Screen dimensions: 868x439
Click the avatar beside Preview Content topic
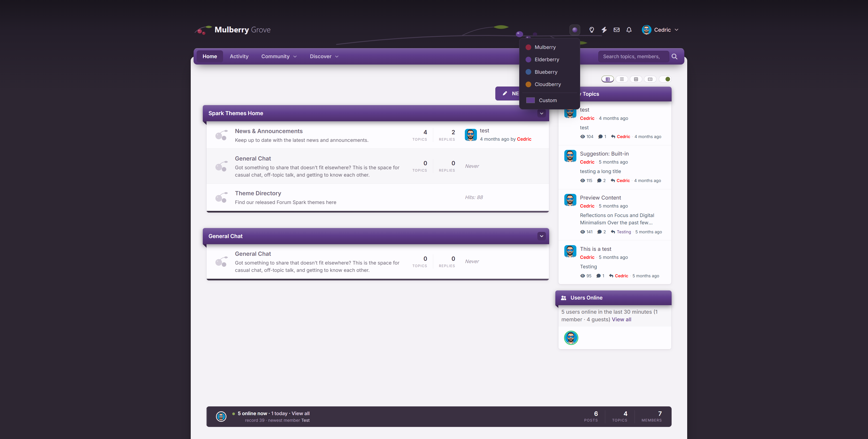click(x=570, y=200)
